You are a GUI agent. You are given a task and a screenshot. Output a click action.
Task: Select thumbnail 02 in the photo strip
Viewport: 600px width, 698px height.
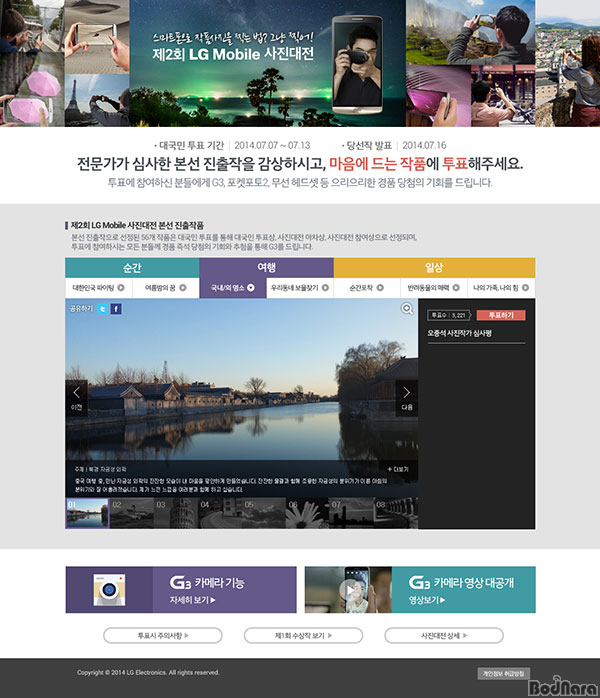(x=131, y=513)
